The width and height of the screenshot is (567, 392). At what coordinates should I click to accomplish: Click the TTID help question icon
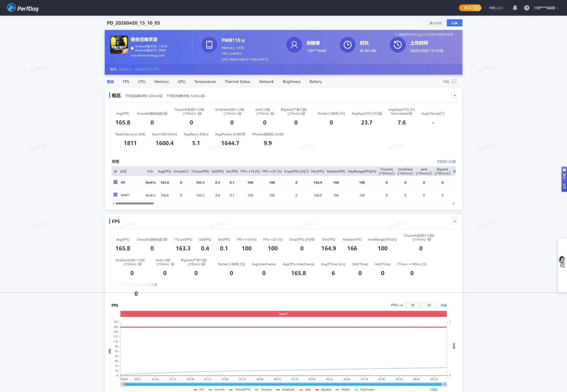click(x=161, y=96)
